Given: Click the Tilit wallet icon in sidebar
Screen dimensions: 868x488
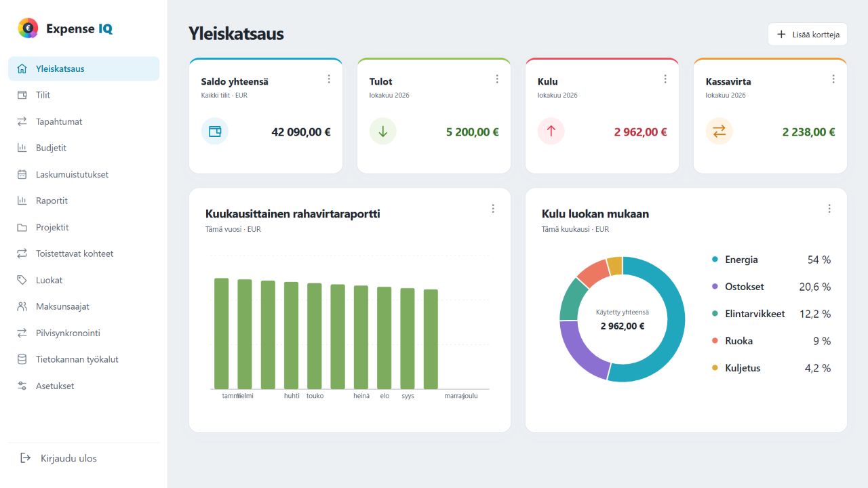Looking at the screenshot, I should [22, 95].
